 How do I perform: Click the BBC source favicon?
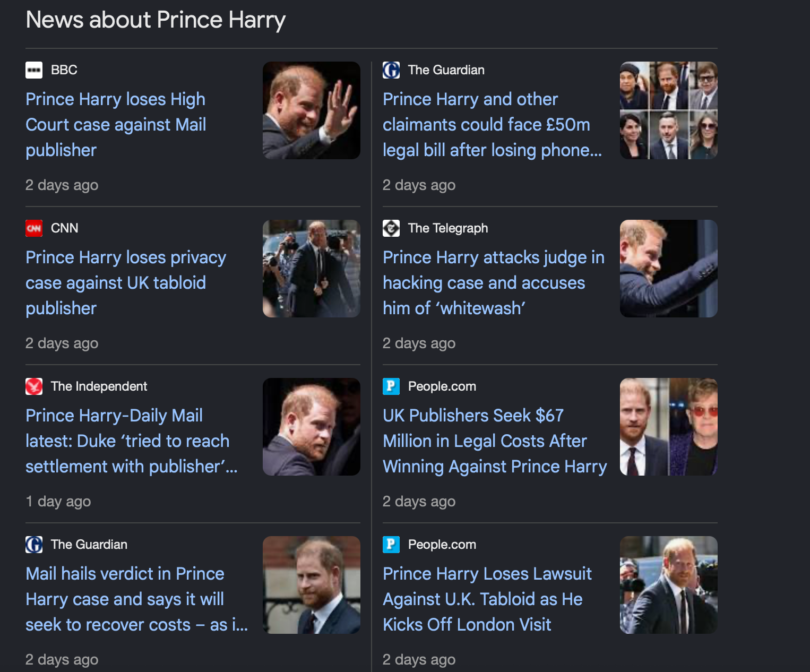tap(34, 70)
